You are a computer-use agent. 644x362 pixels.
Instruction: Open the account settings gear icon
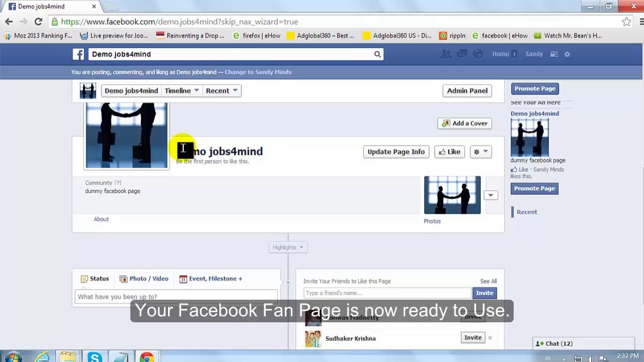click(x=567, y=54)
